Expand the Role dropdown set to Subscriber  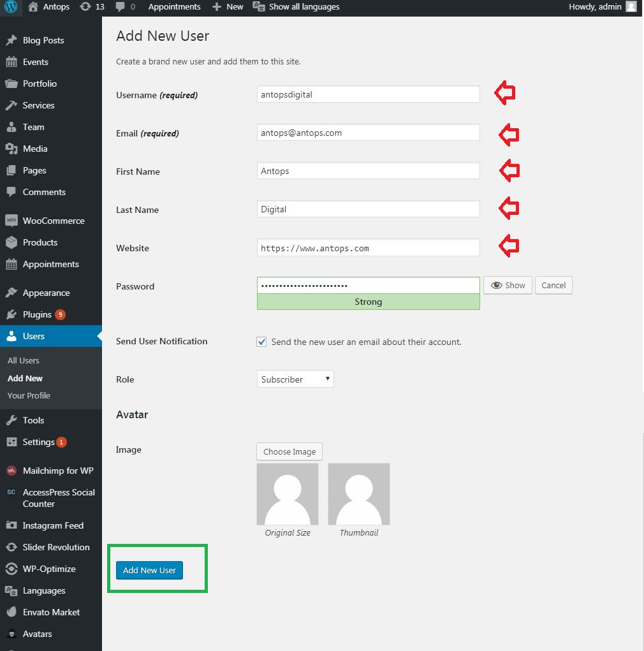tap(295, 379)
